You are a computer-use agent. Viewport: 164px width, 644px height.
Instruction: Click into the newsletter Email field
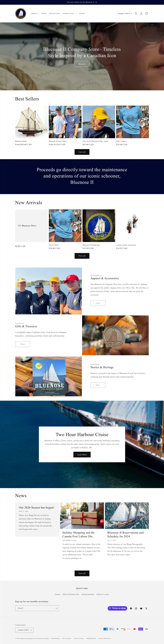pos(35,608)
